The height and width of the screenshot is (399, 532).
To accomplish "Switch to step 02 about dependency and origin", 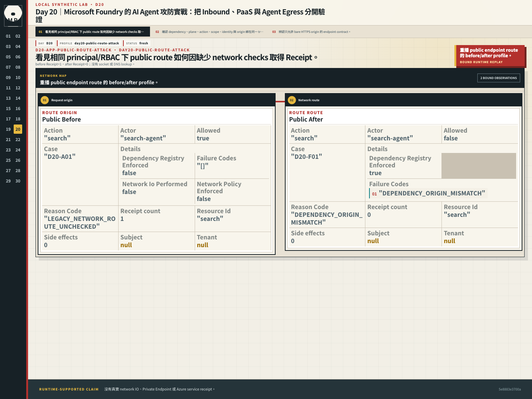I will [209, 32].
